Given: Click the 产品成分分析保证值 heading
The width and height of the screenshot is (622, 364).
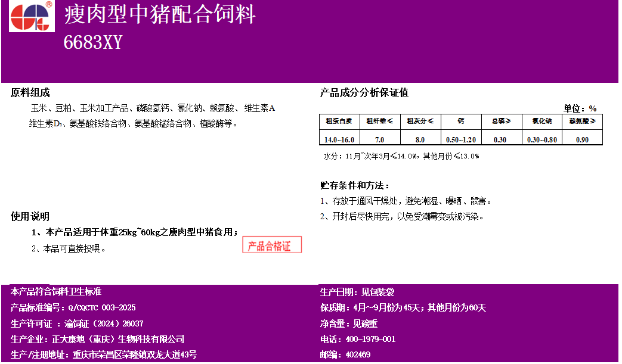Looking at the screenshot, I should 364,93.
